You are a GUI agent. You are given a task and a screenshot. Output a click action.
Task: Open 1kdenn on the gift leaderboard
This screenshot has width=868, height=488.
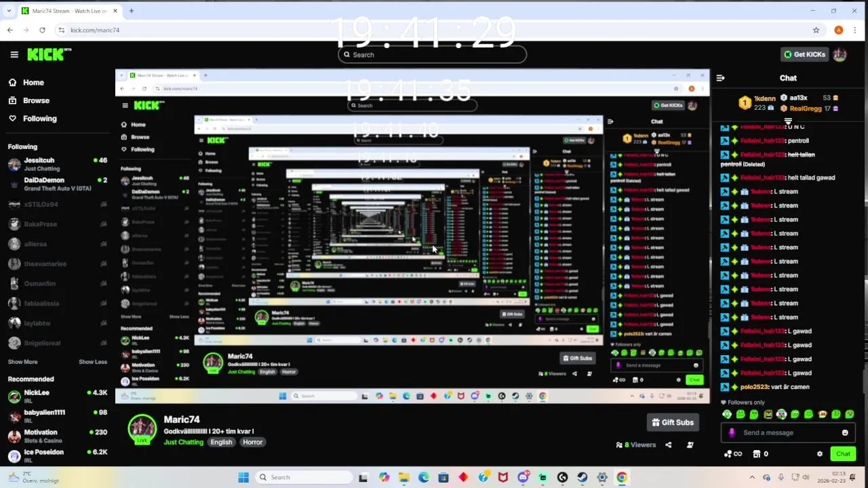coord(757,102)
